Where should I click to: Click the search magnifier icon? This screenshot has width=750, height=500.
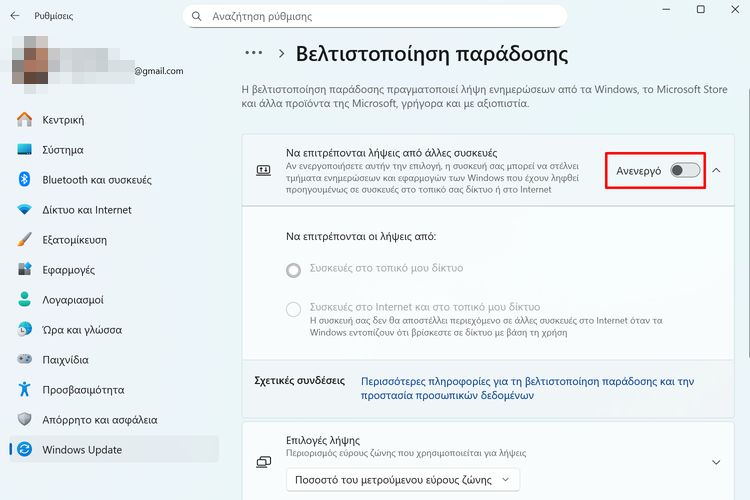(x=197, y=16)
